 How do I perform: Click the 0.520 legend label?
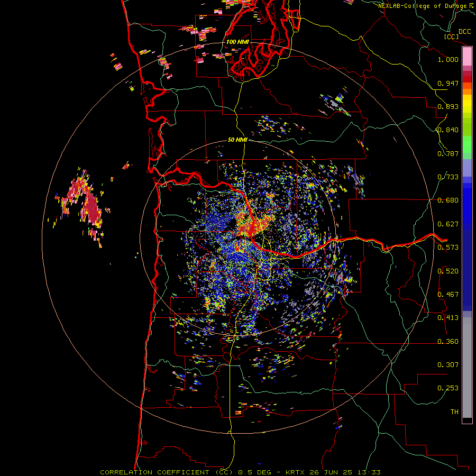pyautogui.click(x=448, y=271)
